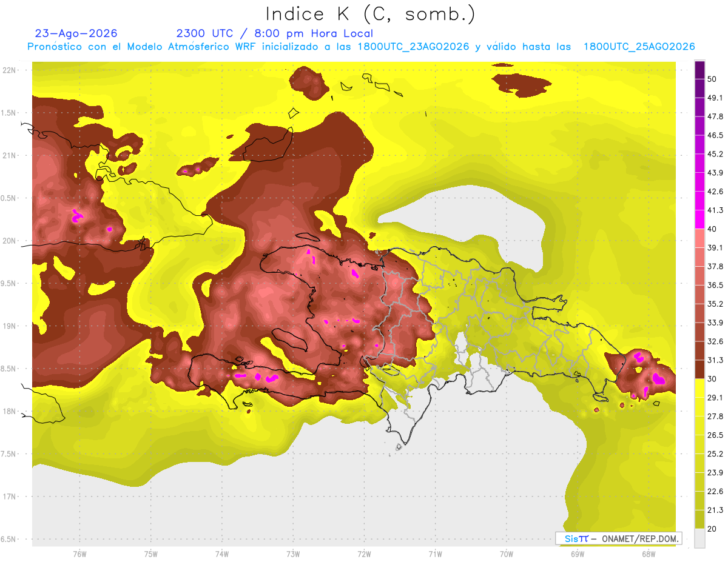This screenshot has width=728, height=562.
Task: Click colorbar value "49.1"
Action: coord(715,98)
